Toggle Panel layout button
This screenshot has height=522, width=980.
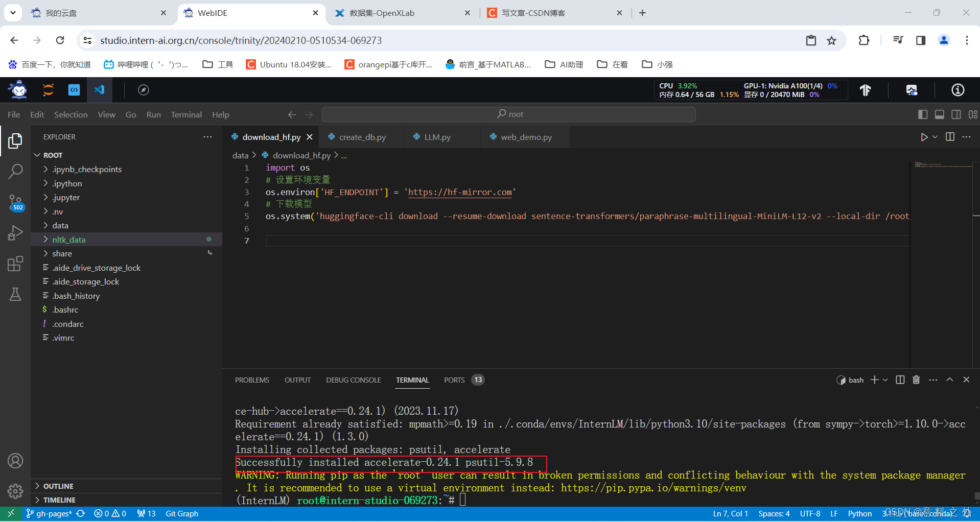coord(940,114)
